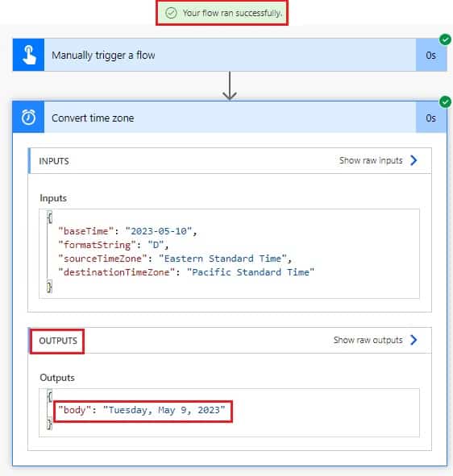The height and width of the screenshot is (476, 453).
Task: Click the "sourceTimeZone" Eastern Standard Time line
Action: [175, 259]
